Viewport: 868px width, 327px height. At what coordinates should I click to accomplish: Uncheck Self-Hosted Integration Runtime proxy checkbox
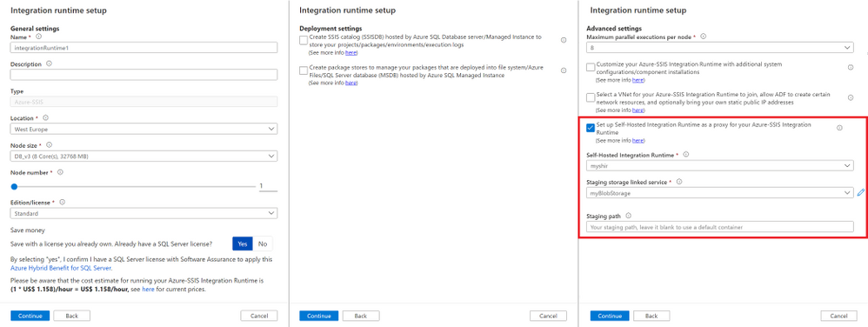pos(590,128)
